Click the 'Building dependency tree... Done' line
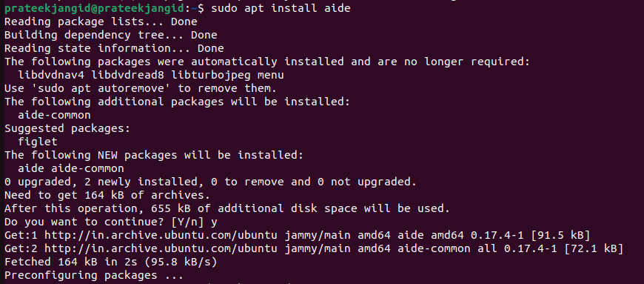This screenshot has width=644, height=284. (110, 35)
